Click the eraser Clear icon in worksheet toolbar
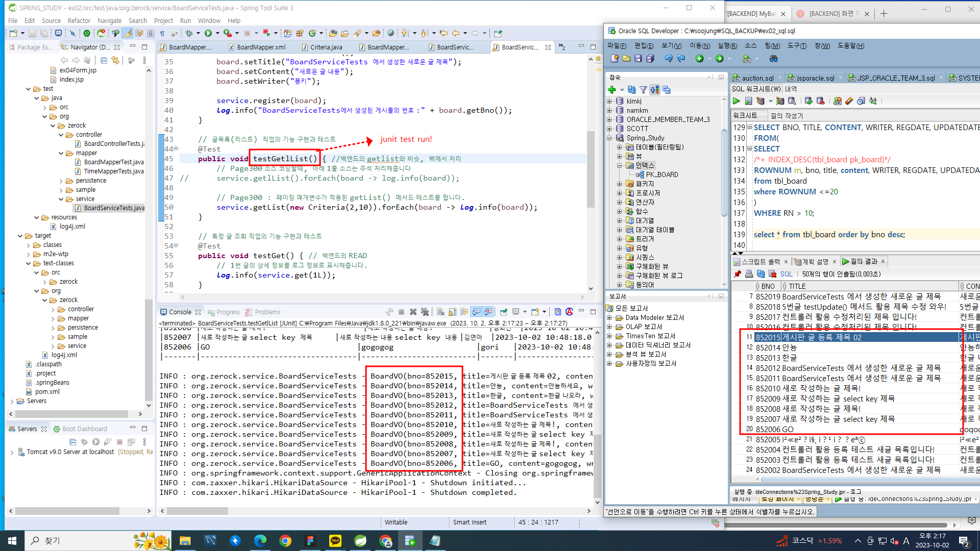The image size is (980, 551). 849,101
